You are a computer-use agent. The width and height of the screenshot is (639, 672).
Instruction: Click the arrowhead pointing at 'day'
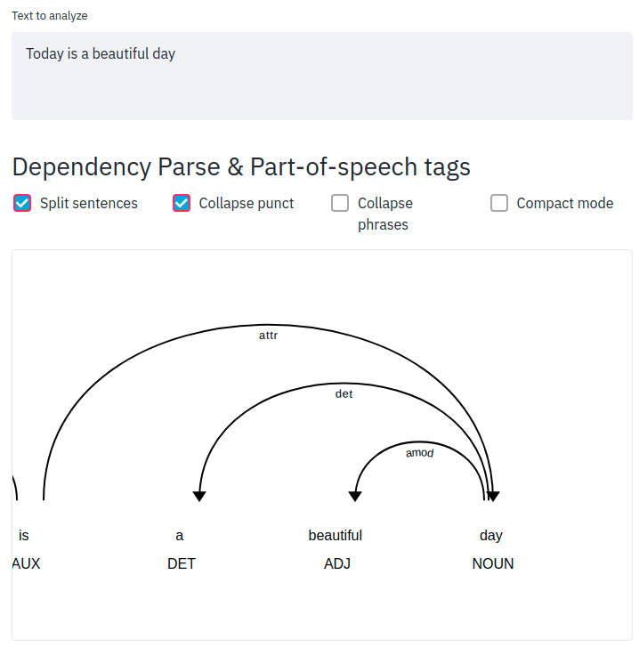pyautogui.click(x=493, y=497)
